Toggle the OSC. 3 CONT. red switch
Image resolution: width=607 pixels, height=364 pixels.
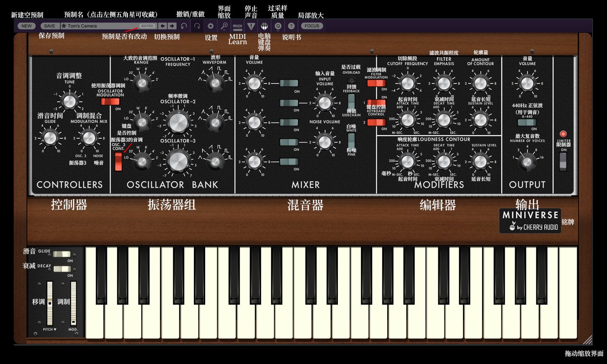tap(118, 161)
